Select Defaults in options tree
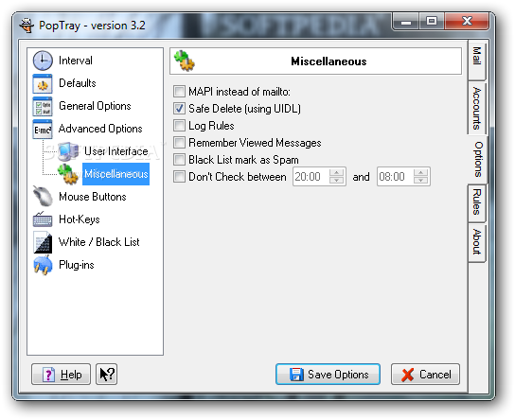515x420 pixels. 78,83
